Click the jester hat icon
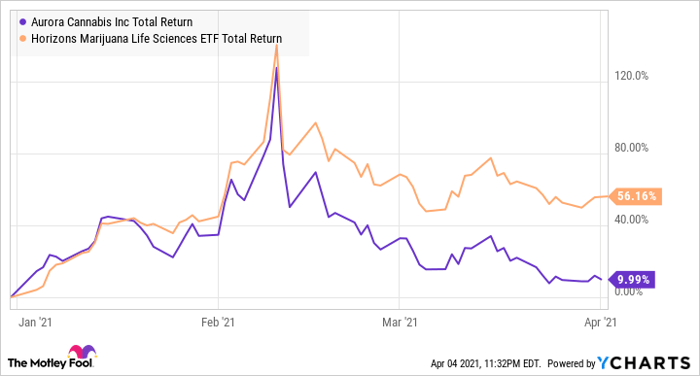Screen dimensions: 700x376 click(82, 352)
